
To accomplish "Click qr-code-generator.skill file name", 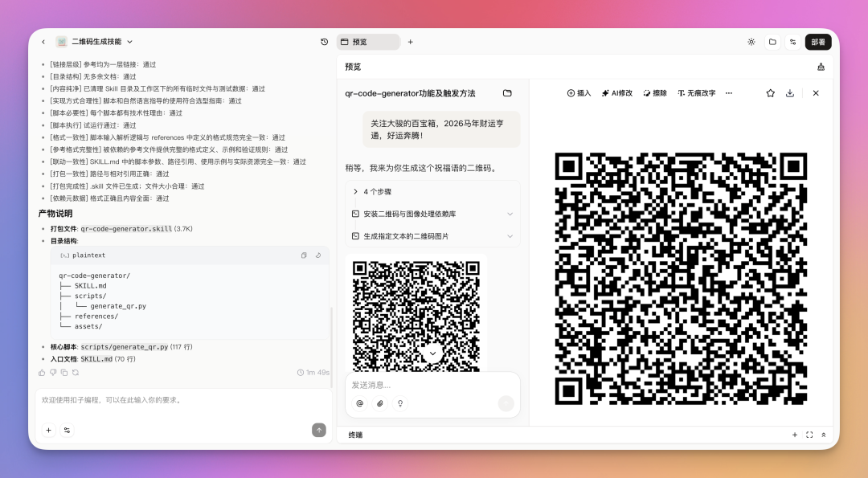I will click(x=126, y=228).
